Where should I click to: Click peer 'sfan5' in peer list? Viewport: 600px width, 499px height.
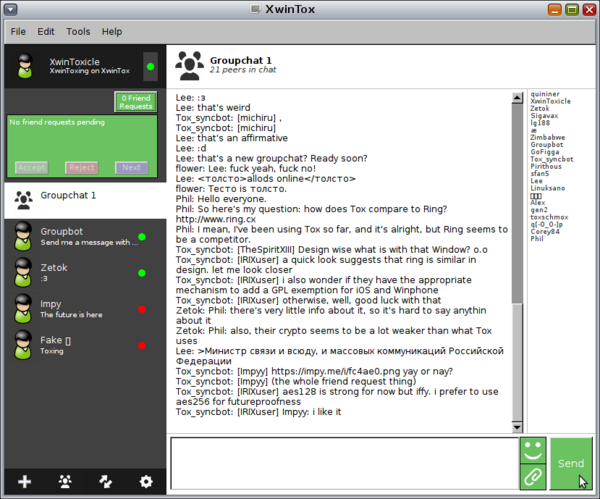tap(540, 173)
